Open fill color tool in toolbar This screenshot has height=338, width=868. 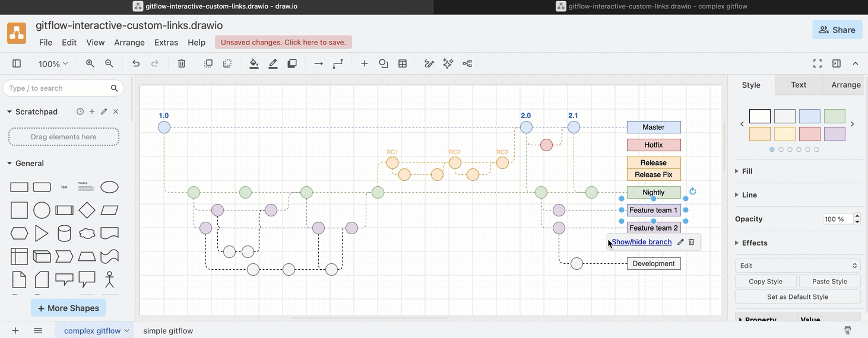pos(254,63)
